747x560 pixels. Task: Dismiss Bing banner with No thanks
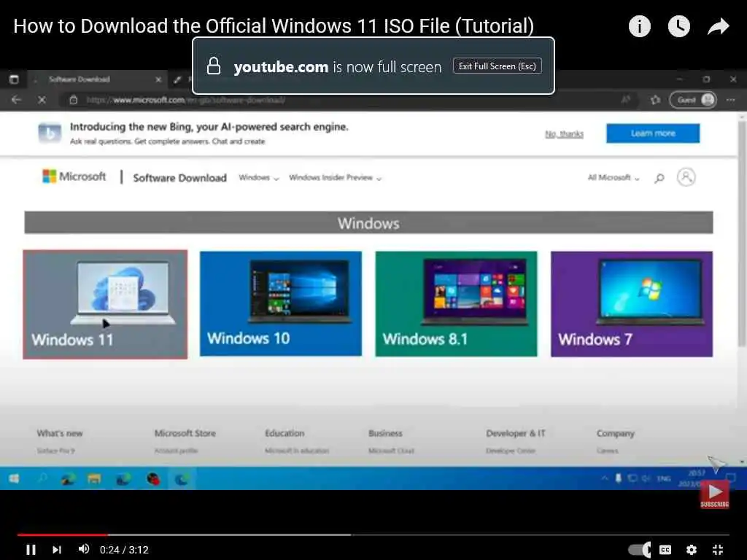pos(564,134)
